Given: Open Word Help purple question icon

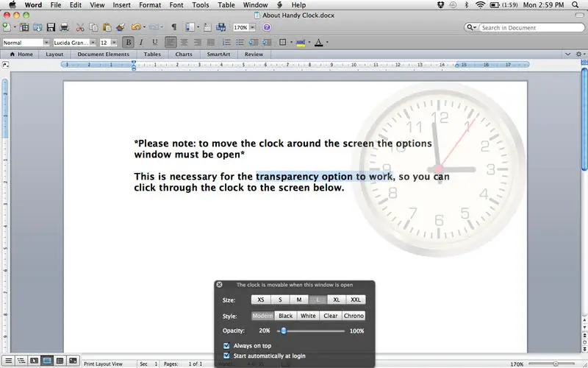Looking at the screenshot, I should click(267, 27).
